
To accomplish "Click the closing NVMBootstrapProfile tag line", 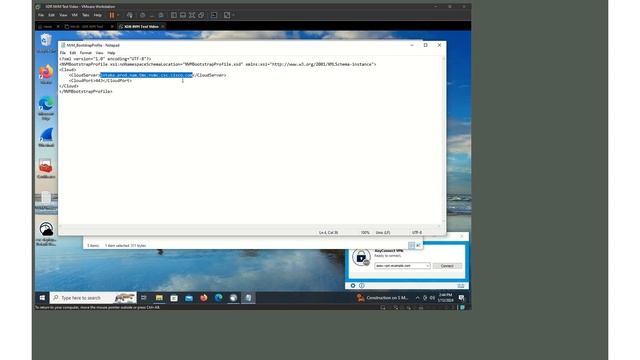I will coord(86,92).
